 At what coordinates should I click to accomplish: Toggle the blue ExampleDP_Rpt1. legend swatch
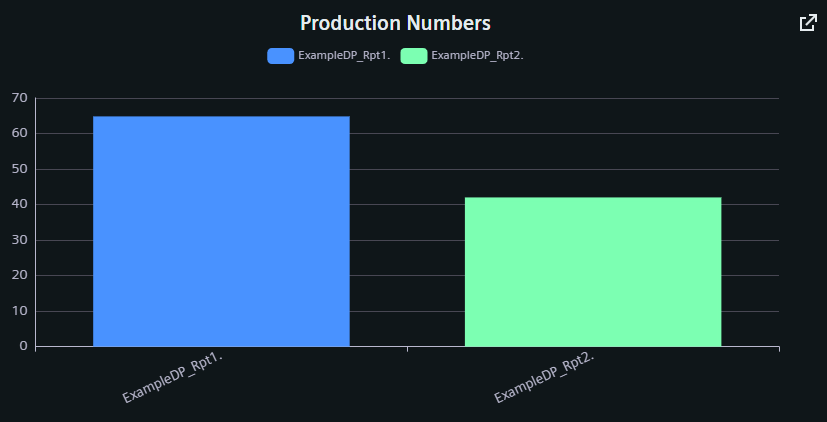click(280, 56)
